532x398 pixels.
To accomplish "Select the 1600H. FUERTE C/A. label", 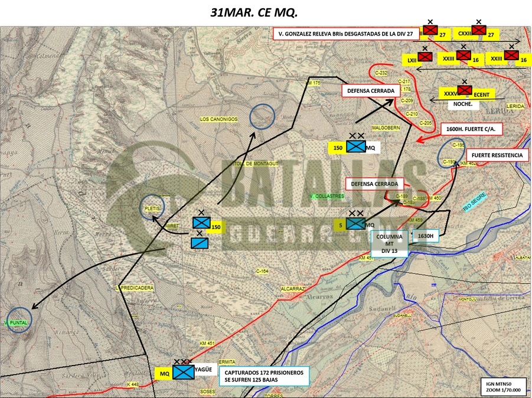I will (x=472, y=129).
